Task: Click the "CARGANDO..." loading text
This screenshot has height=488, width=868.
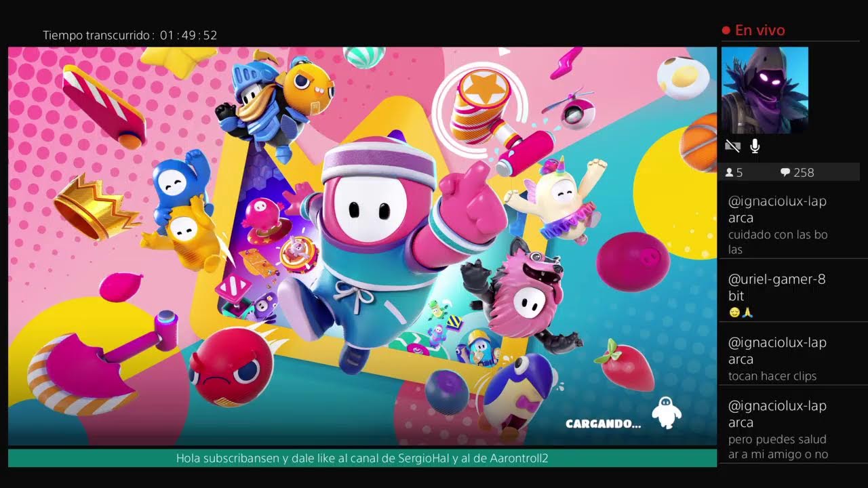Action: (x=603, y=424)
